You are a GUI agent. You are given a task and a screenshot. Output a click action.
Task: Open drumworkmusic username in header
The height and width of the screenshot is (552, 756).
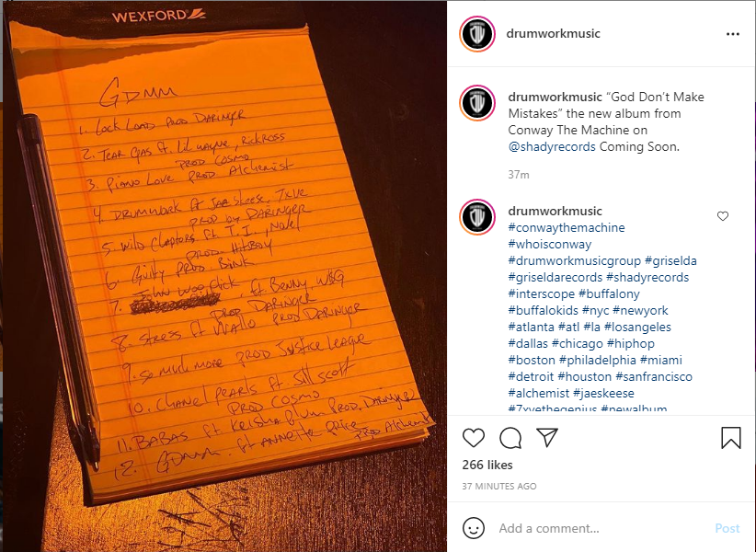(553, 33)
